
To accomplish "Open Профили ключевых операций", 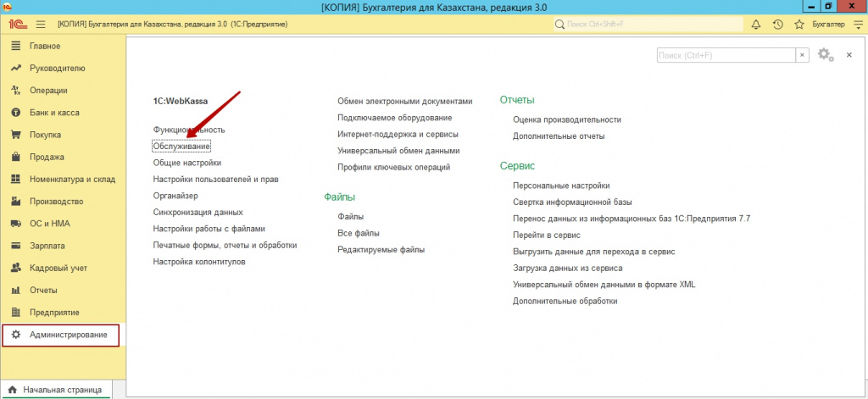I will point(394,167).
